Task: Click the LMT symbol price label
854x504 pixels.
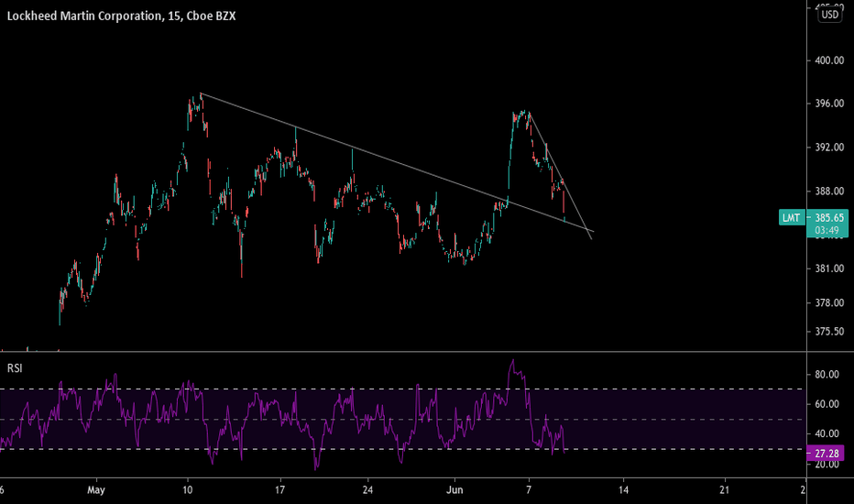Action: [x=791, y=218]
